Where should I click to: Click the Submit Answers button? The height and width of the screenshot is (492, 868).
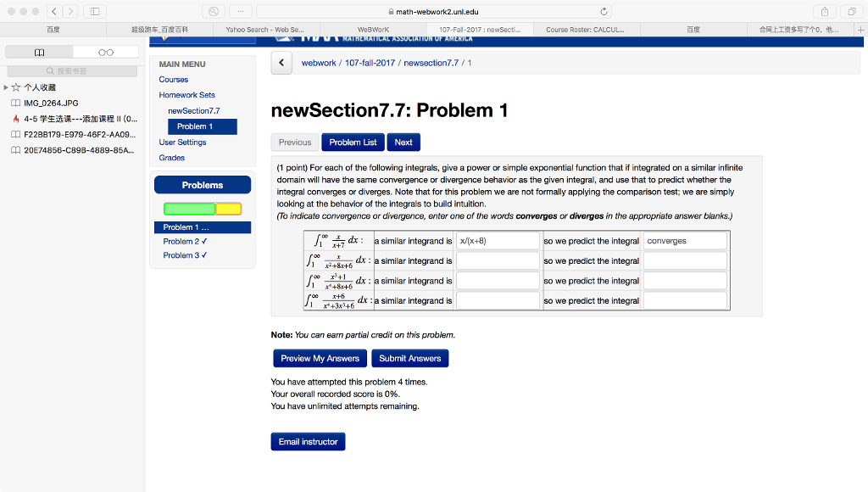pyautogui.click(x=409, y=358)
